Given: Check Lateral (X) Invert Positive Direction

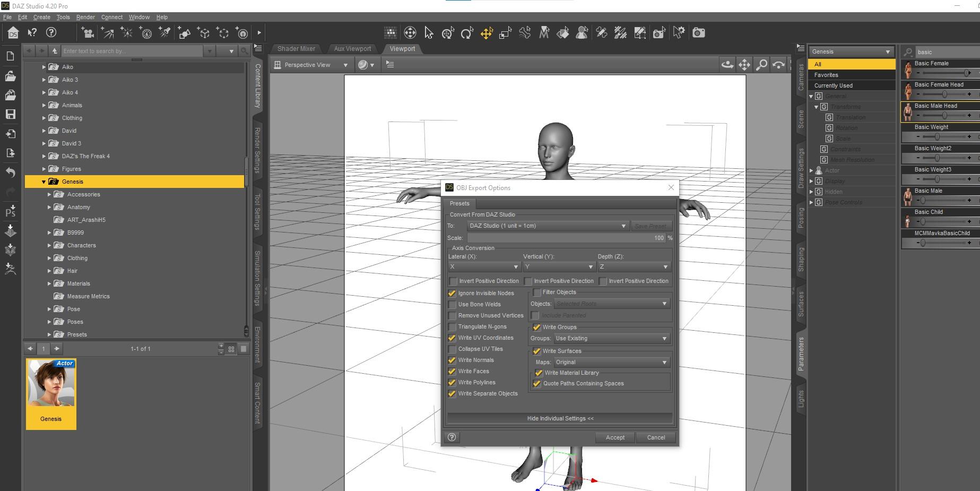Looking at the screenshot, I should pyautogui.click(x=453, y=281).
